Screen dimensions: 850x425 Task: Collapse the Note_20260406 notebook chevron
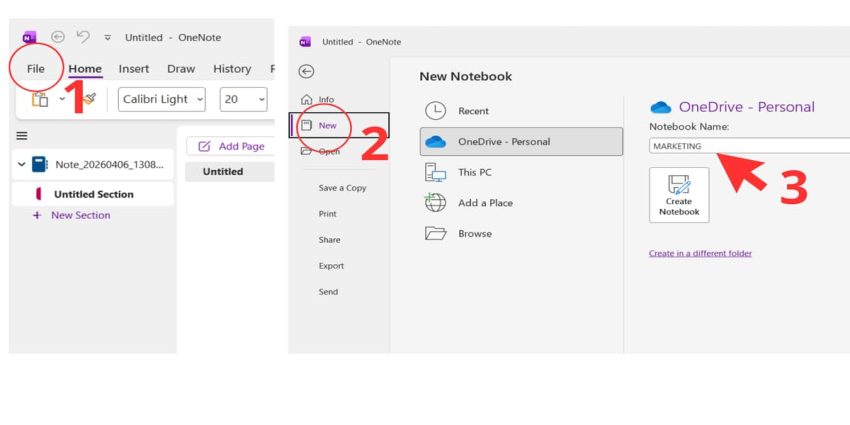click(x=22, y=164)
